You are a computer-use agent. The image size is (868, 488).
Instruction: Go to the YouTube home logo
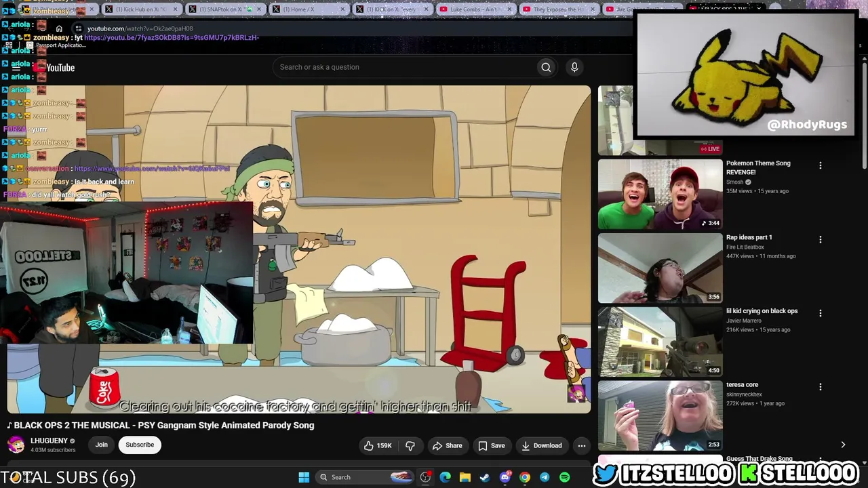54,67
